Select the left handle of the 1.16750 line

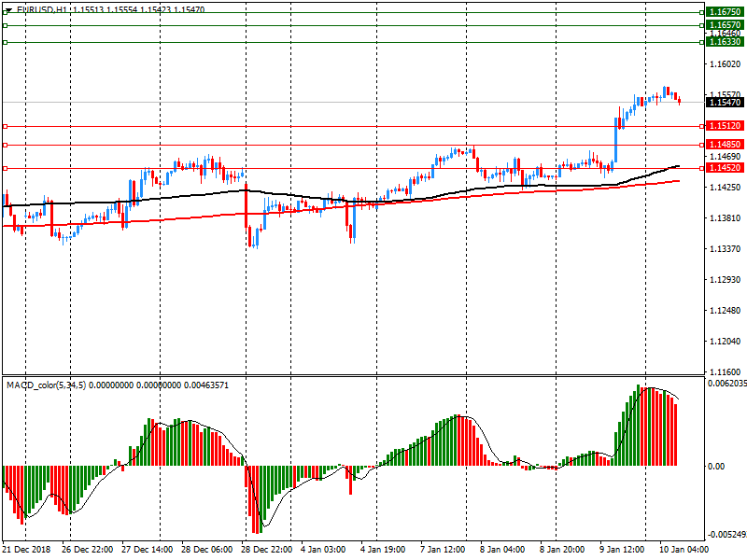point(5,10)
